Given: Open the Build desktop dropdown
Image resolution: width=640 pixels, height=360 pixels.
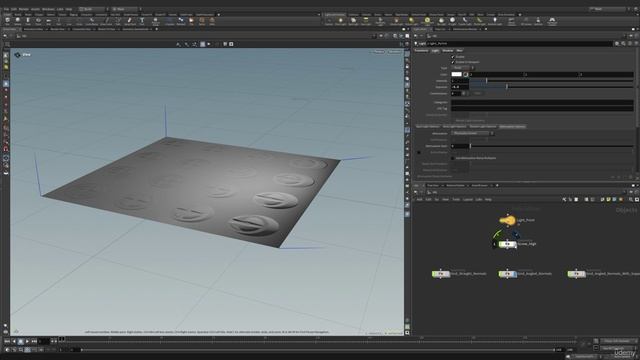Looking at the screenshot, I should 93,9.
